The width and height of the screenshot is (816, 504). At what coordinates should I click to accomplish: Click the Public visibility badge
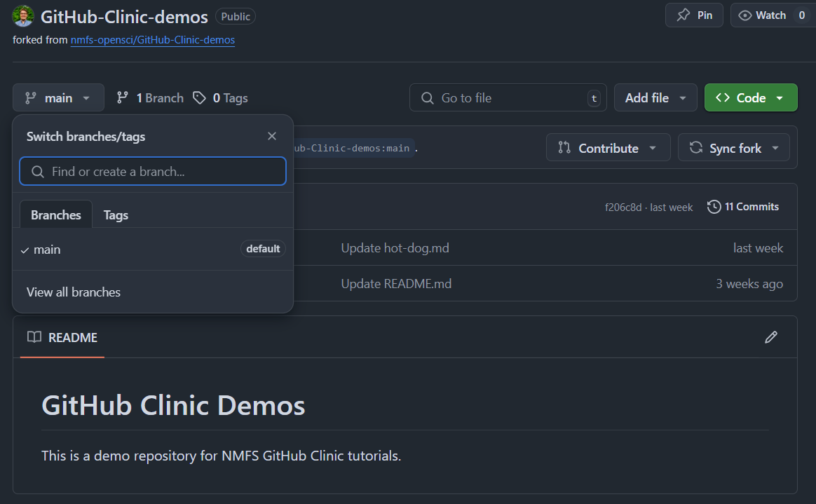[236, 16]
